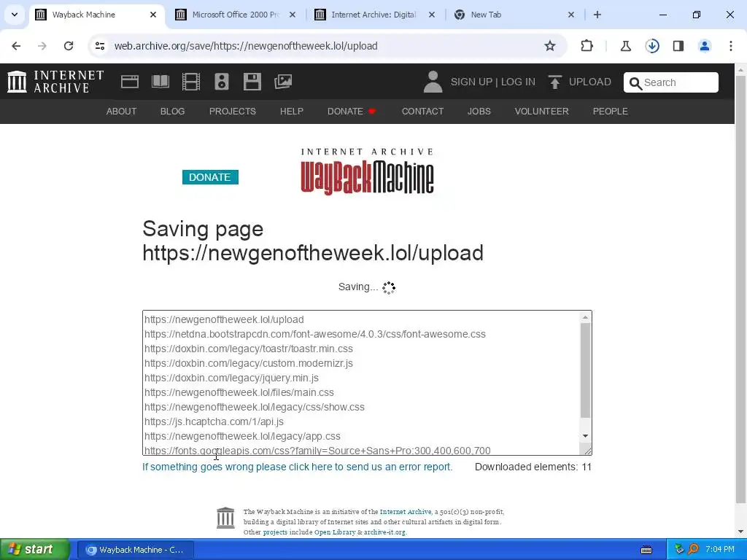Screen dimensions: 747x560
Task: Open the footer projects link
Action: [275, 532]
